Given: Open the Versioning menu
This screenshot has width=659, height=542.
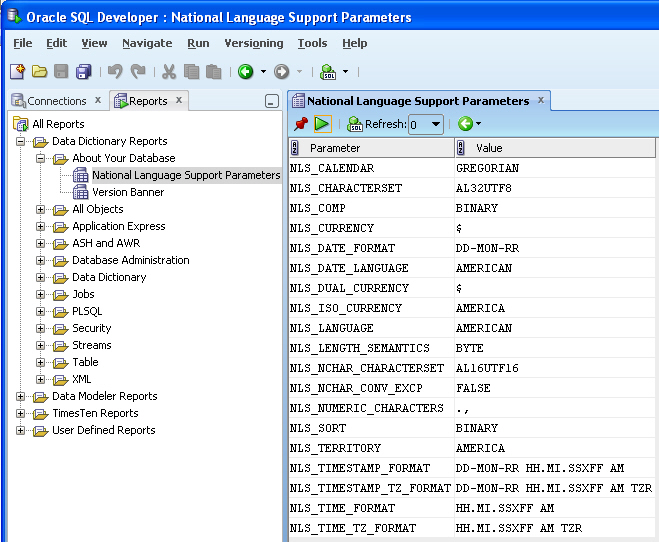Looking at the screenshot, I should click(x=254, y=43).
